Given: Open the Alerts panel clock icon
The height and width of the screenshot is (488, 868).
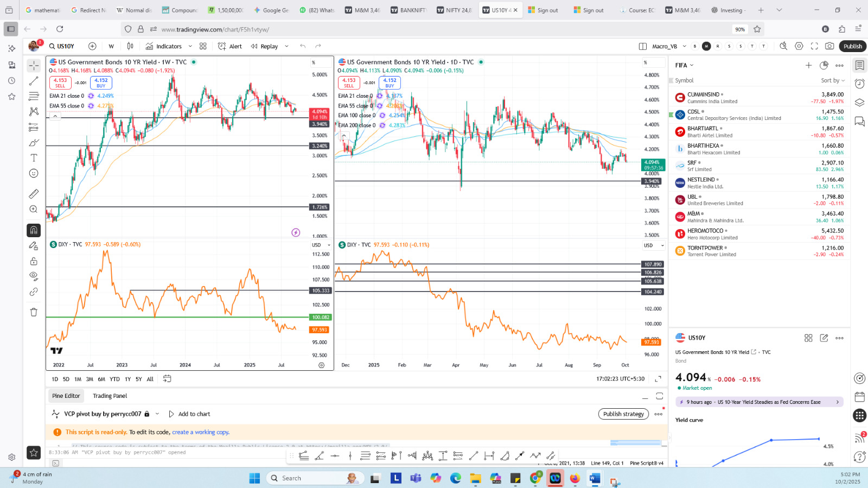Looking at the screenshot, I should point(859,84).
